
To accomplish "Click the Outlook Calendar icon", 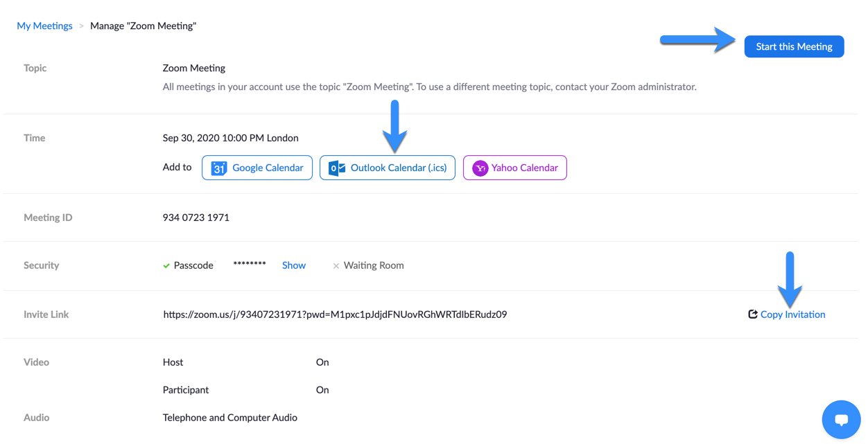I will (337, 167).
